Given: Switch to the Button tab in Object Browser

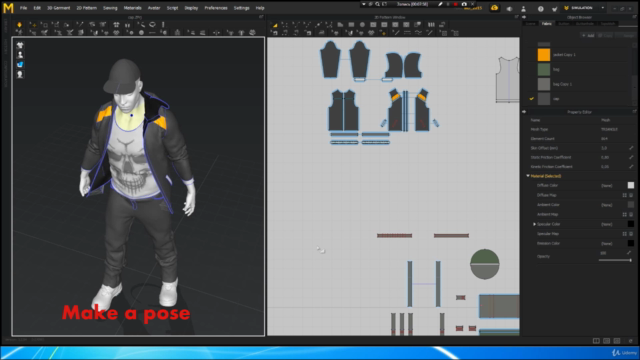Looking at the screenshot, I should point(564,24).
